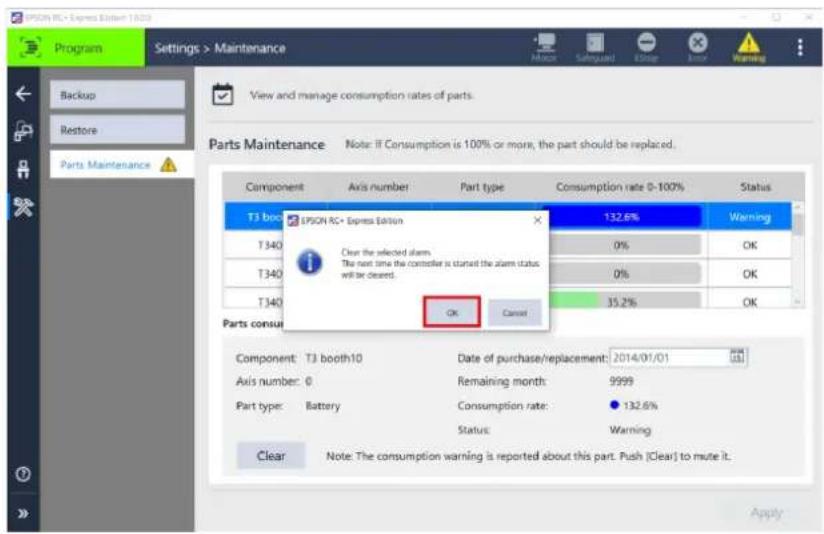Open the Error status icon
The width and height of the screenshot is (824, 534).
(x=697, y=47)
